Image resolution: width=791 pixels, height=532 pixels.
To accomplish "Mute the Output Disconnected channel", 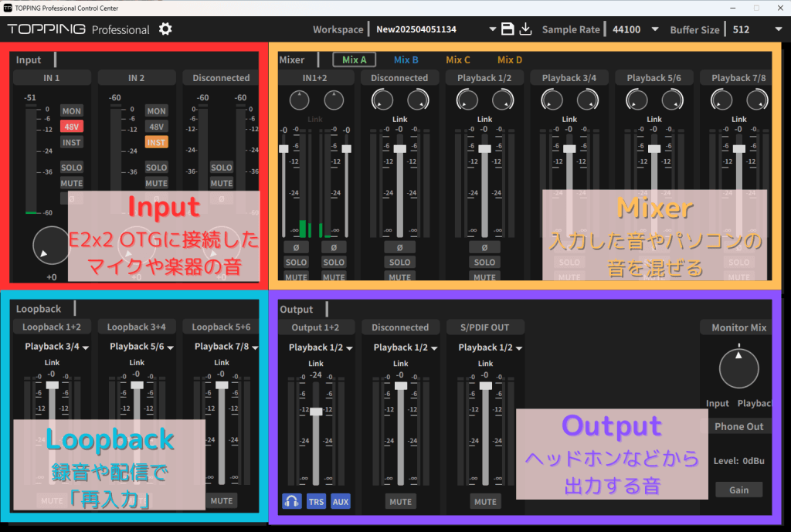I will 401,502.
